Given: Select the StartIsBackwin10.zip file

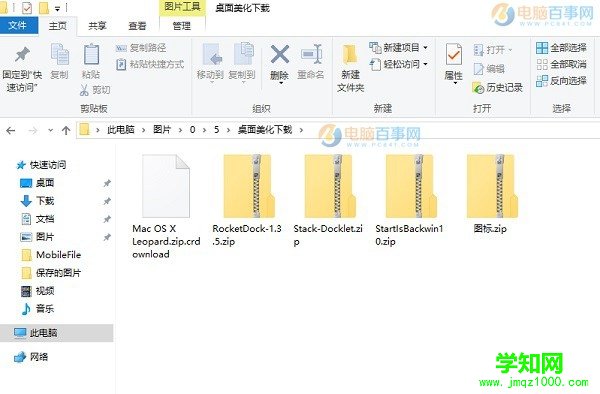Looking at the screenshot, I should [x=409, y=200].
